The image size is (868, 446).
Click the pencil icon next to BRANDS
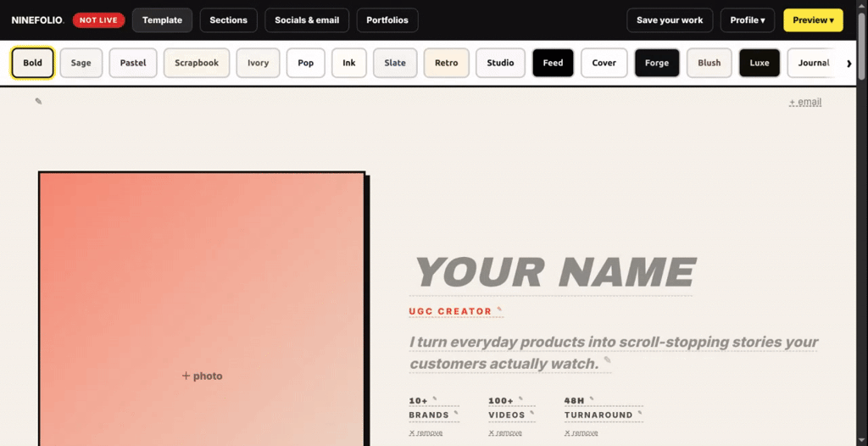pyautogui.click(x=456, y=413)
